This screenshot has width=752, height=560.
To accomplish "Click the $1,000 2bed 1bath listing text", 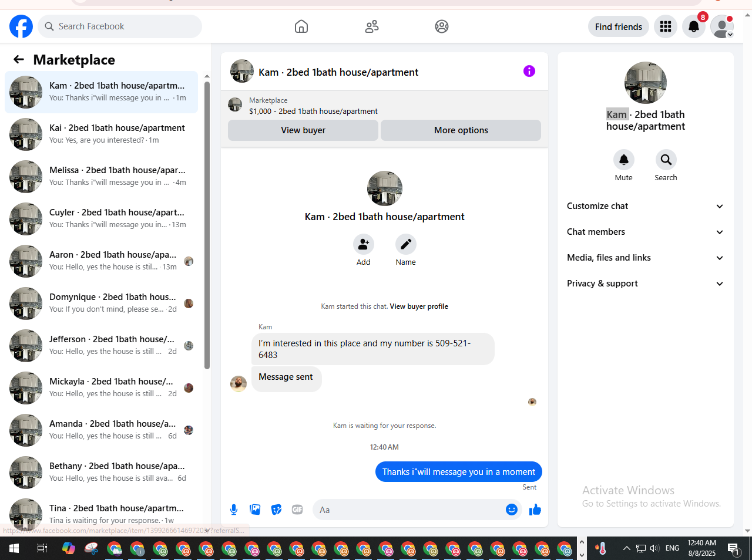I will [x=313, y=111].
